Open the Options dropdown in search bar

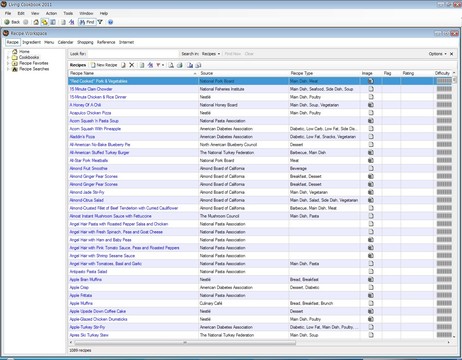[x=437, y=54]
